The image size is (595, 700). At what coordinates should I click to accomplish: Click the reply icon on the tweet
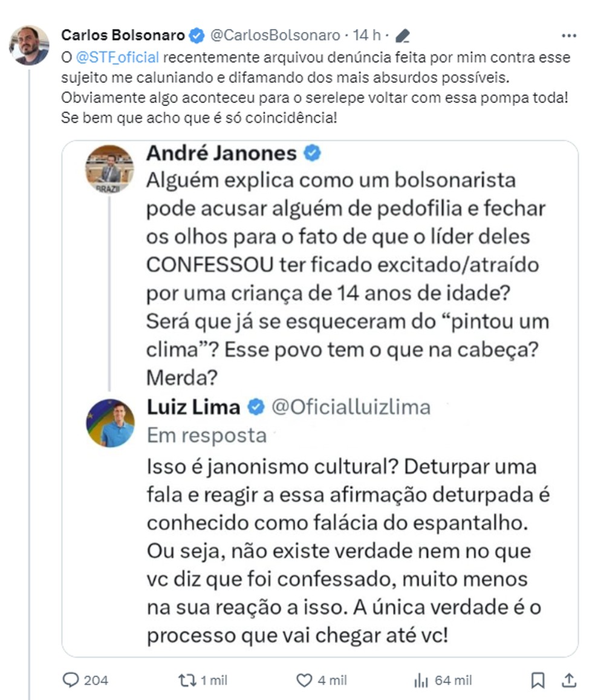[x=71, y=680]
